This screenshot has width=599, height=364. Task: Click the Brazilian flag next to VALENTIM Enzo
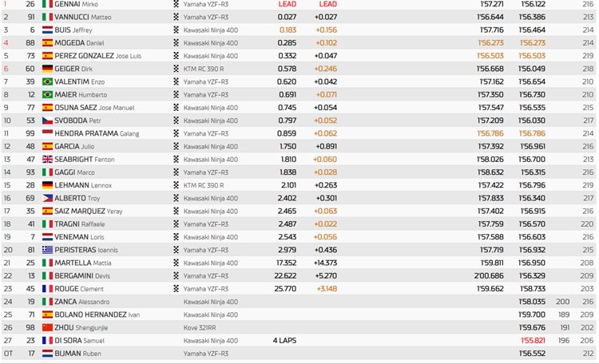point(47,81)
